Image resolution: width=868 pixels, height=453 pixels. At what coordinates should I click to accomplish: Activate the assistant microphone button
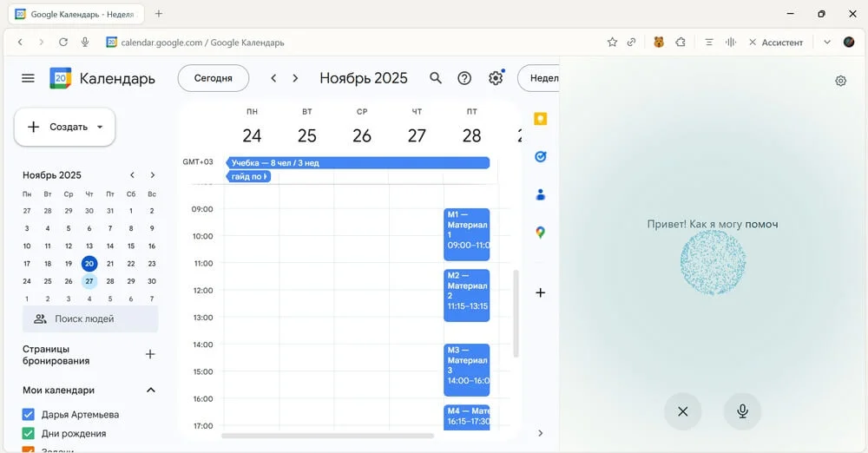(742, 411)
